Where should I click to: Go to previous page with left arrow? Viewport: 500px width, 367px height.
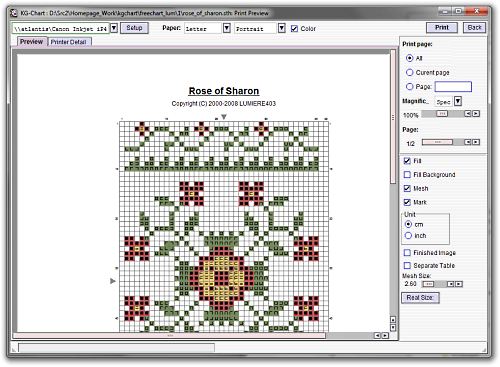click(468, 142)
